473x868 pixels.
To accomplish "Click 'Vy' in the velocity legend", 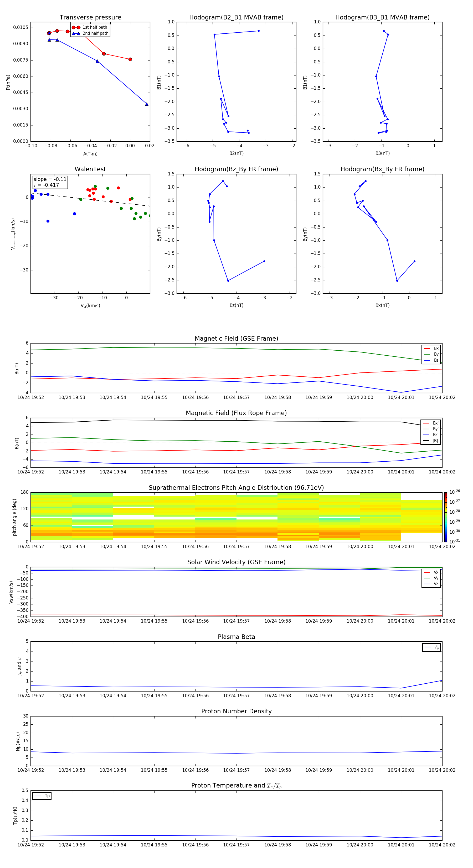I will (x=436, y=578).
